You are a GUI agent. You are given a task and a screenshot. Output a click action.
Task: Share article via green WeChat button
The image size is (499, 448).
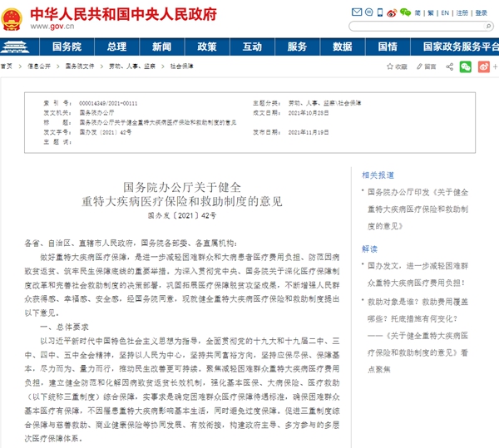pos(465,66)
